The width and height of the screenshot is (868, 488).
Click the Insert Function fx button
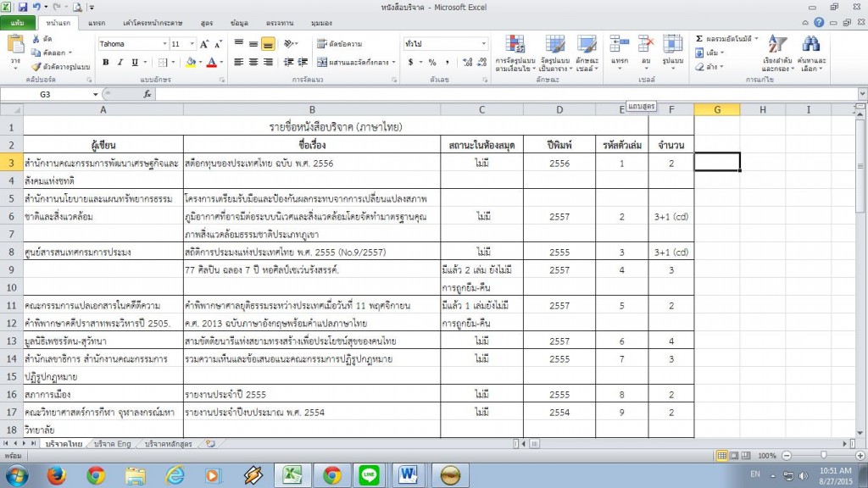tap(147, 95)
